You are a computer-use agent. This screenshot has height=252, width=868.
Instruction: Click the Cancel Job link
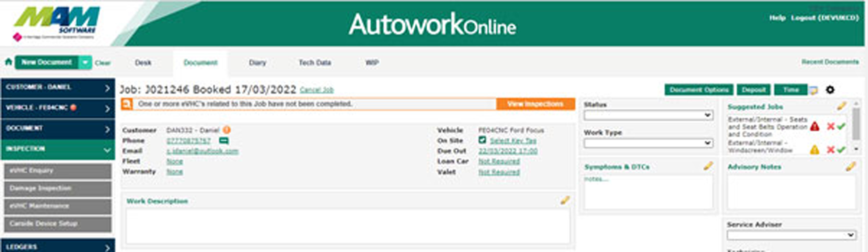[x=316, y=90]
